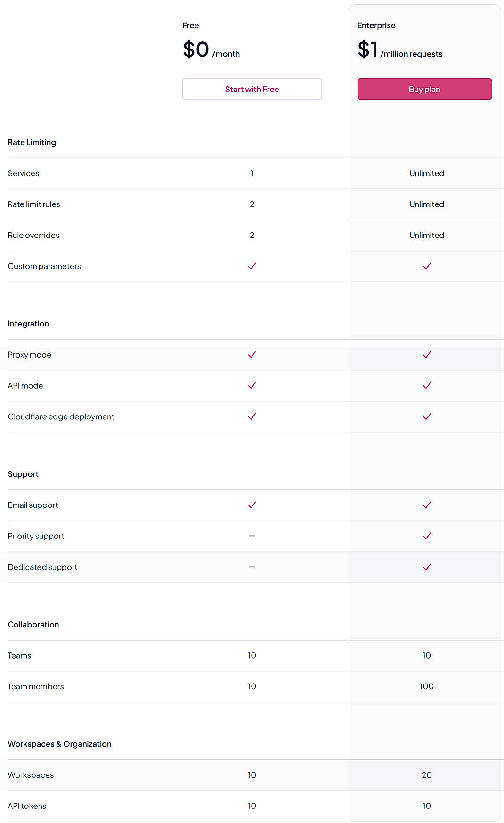Select the Enterprise plan column header
Viewport: 504px width, 823px height.
[x=376, y=25]
